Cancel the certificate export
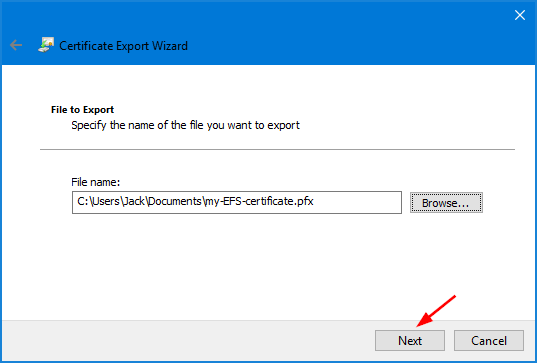 [x=489, y=340]
